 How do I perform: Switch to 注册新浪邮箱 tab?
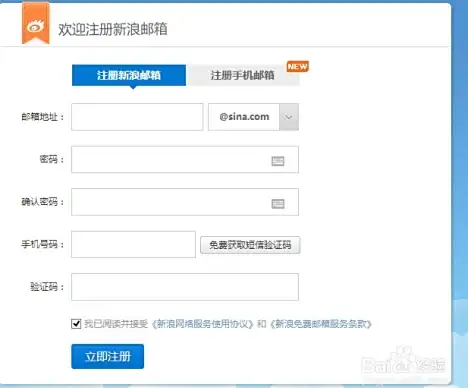click(129, 75)
